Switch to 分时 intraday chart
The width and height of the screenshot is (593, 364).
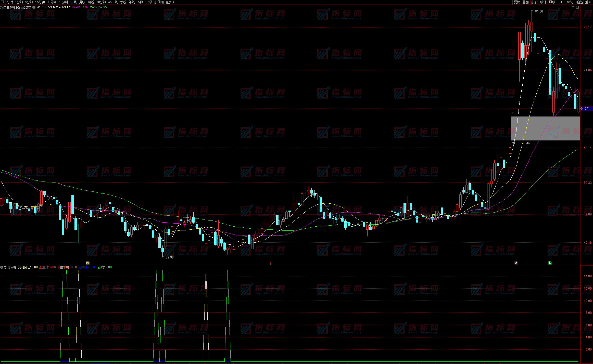click(10, 2)
